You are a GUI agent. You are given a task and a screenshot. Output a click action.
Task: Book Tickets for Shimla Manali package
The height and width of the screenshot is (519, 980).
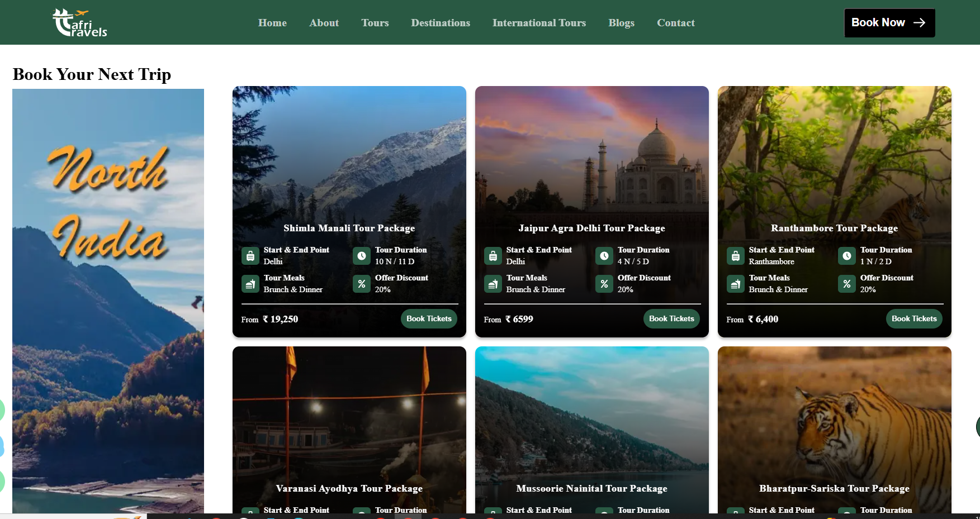(x=429, y=318)
